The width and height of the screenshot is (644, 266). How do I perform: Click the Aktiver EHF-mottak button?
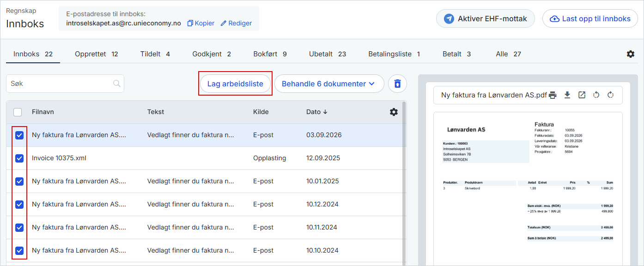[x=485, y=19]
